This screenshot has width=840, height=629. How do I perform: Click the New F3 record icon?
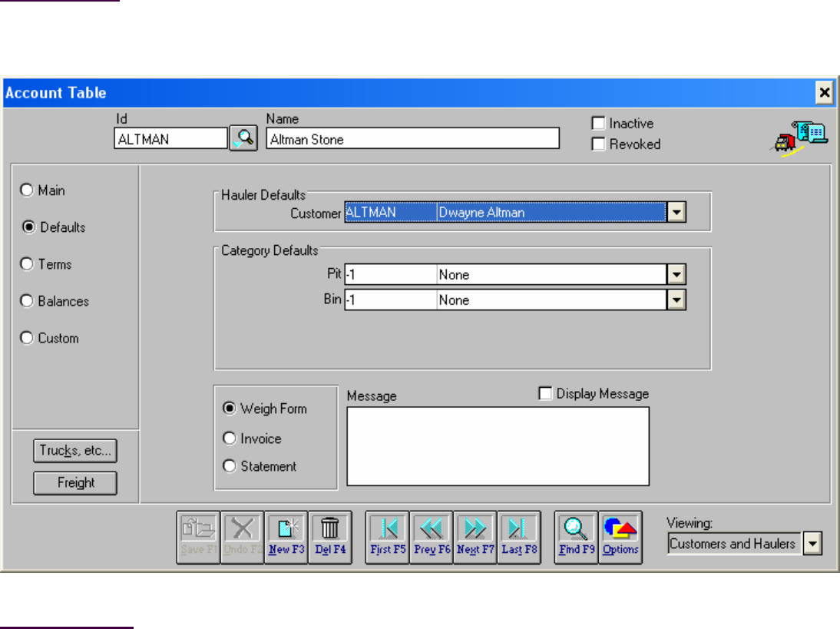coord(286,537)
